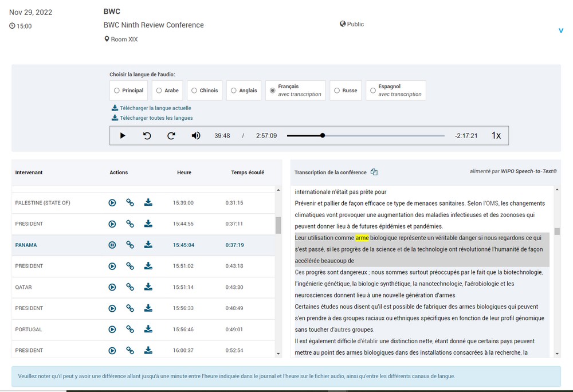Select the Chinois audio language
This screenshot has height=392, width=573.
click(x=205, y=90)
